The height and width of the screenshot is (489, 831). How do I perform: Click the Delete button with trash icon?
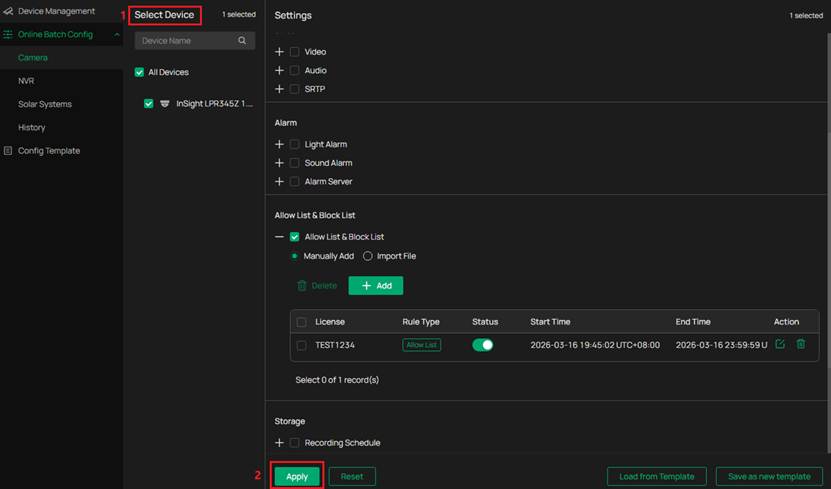tap(317, 286)
